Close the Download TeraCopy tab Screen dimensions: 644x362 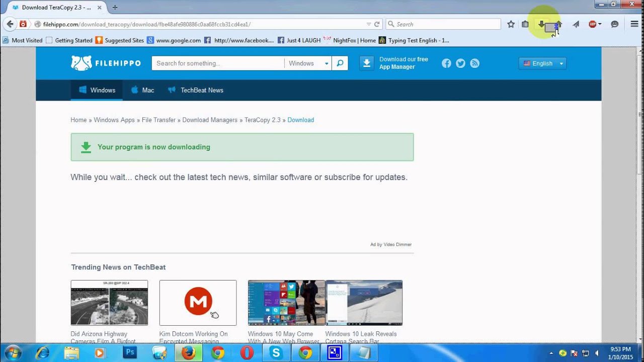101,8
